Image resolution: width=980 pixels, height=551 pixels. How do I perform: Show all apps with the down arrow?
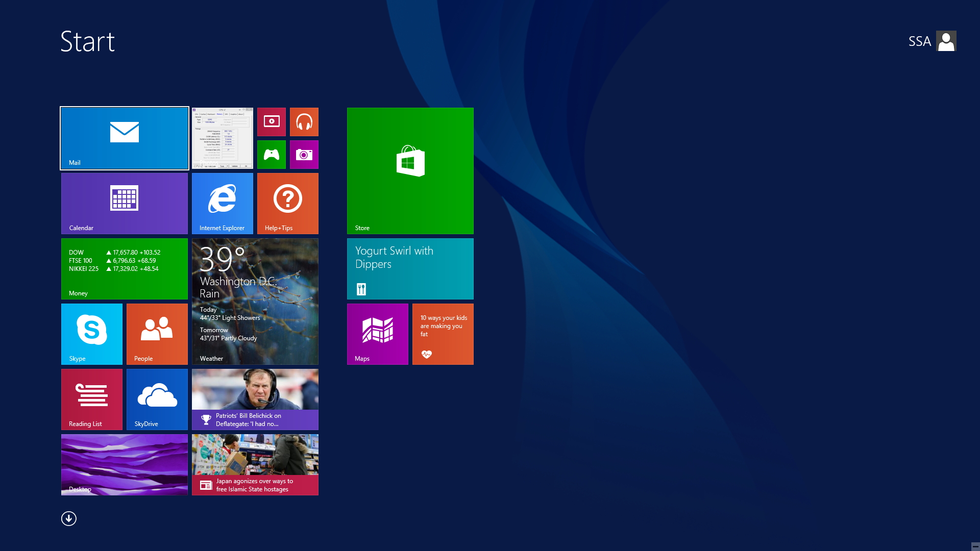point(69,519)
